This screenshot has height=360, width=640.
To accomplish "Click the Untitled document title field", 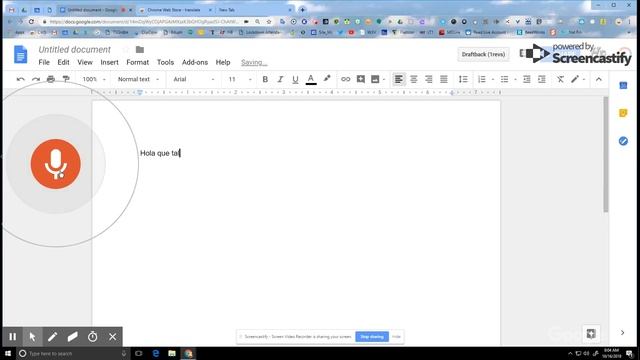I will coord(75,49).
